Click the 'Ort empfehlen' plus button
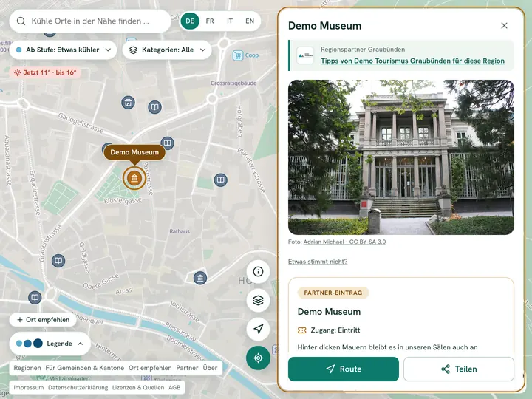The width and height of the screenshot is (532, 399). [x=43, y=320]
